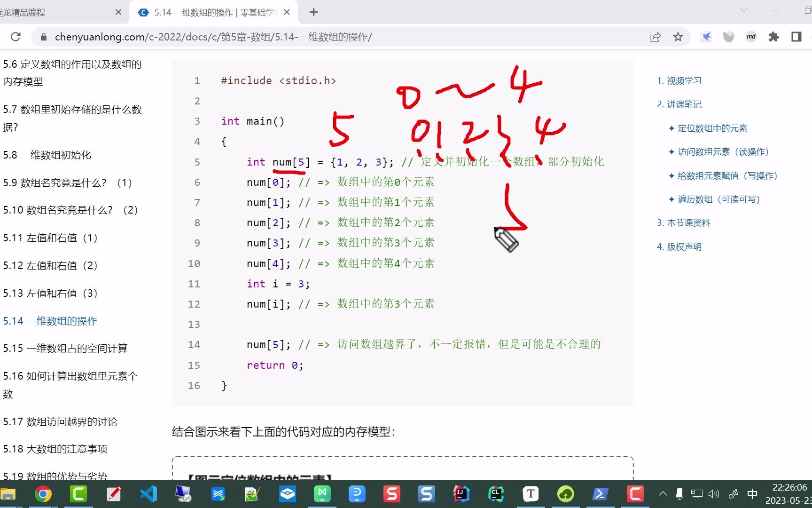
Task: Click the md markdown extension icon
Action: coord(750,37)
